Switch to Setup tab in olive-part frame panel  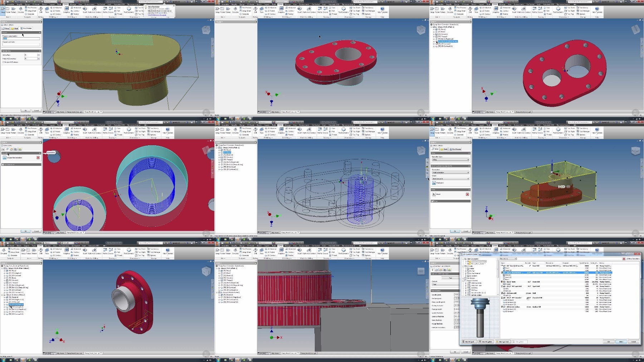pos(6,28)
